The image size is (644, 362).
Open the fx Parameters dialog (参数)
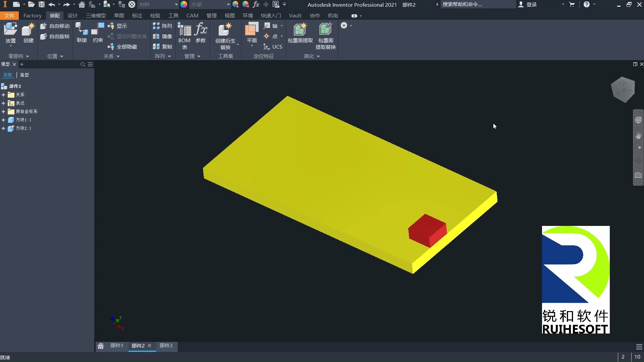pos(201,33)
